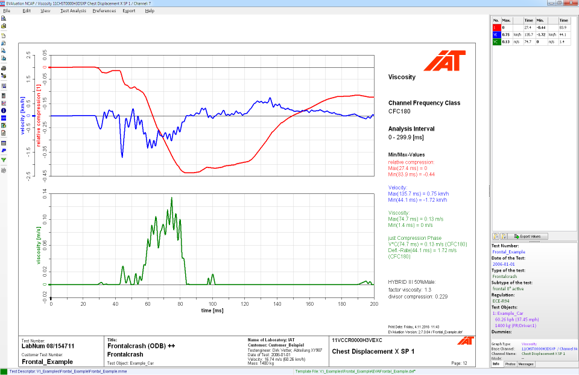Switch to the Messages tab
Viewport: 579px width, 375px height.
coord(526,364)
